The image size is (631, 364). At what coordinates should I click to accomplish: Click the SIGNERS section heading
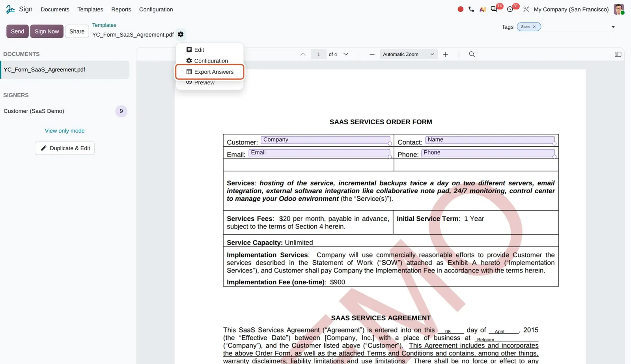click(x=16, y=95)
